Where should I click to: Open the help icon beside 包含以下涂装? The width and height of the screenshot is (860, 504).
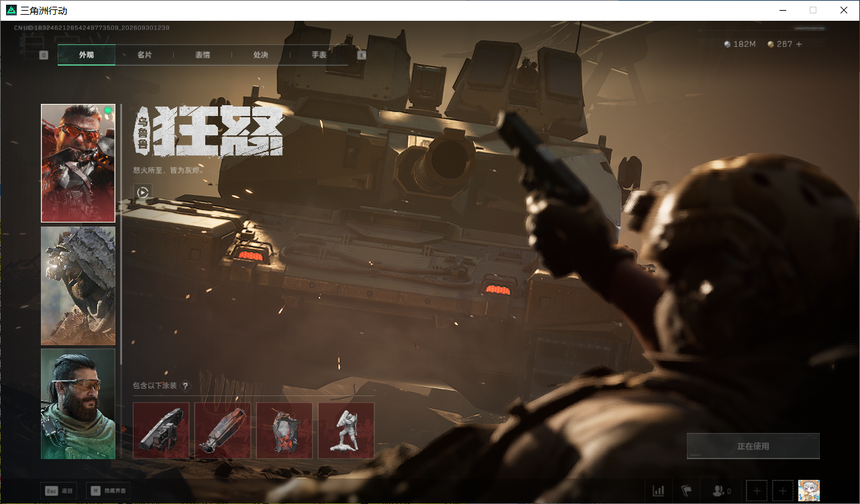pyautogui.click(x=186, y=386)
